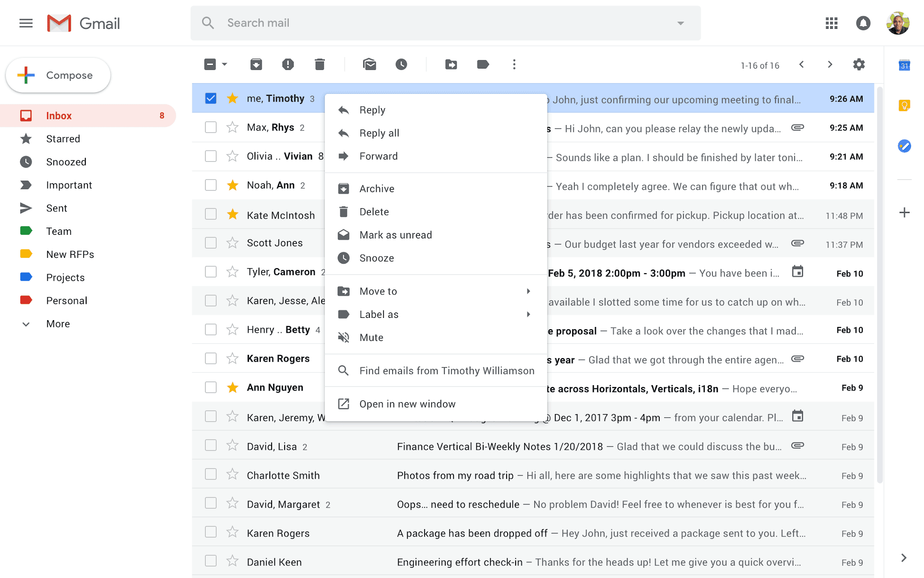The height and width of the screenshot is (578, 924).
Task: Click the notifications bell icon
Action: pos(863,23)
